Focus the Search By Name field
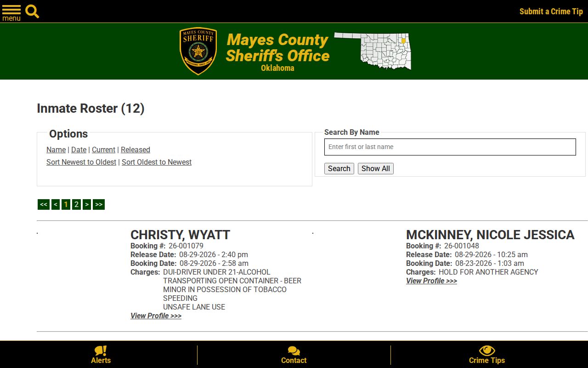This screenshot has height=368, width=588. pos(450,147)
